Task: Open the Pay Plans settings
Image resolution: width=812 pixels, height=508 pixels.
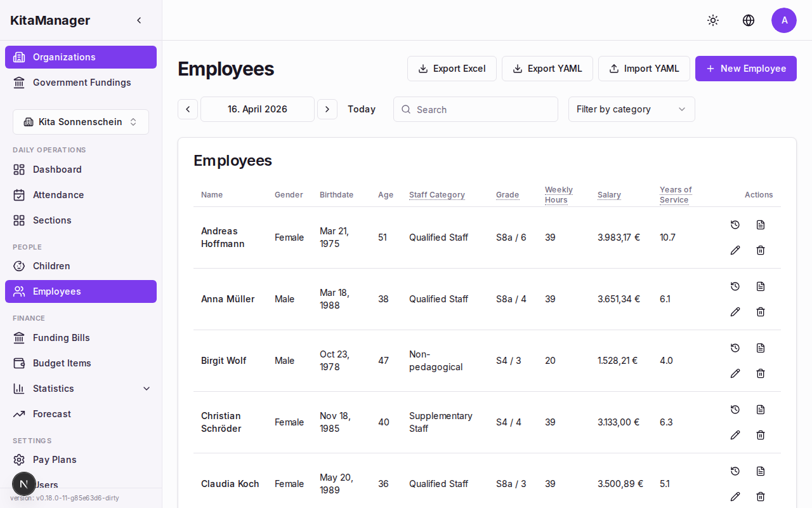Action: coord(53,460)
